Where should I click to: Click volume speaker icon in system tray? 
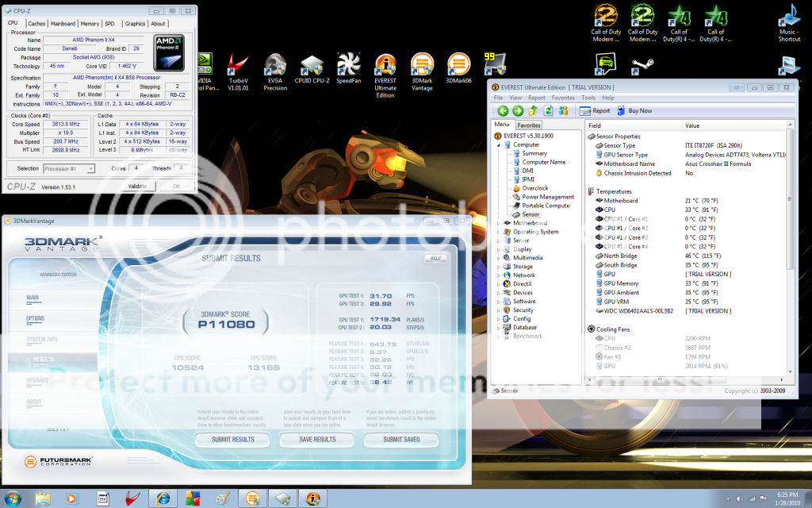pyautogui.click(x=740, y=498)
